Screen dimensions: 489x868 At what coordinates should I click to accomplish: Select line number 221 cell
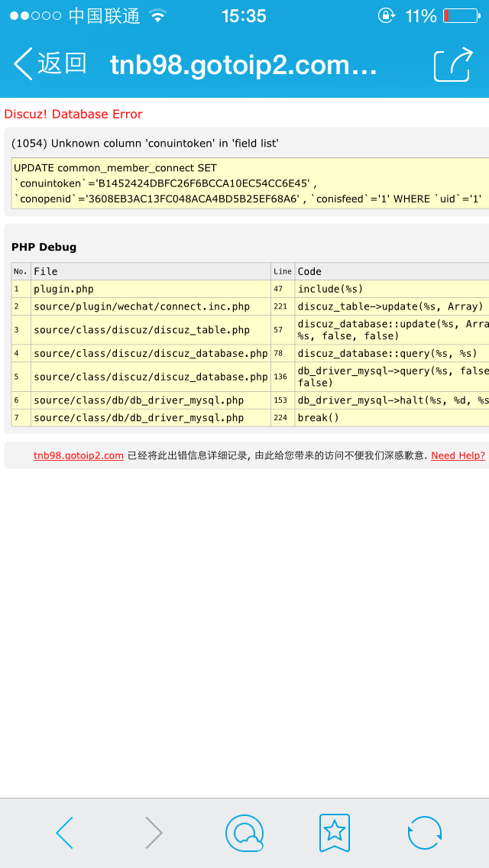(x=283, y=306)
